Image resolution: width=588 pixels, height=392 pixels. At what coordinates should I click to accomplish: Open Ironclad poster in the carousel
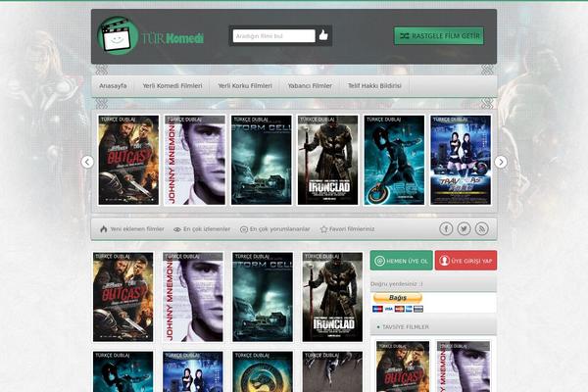coord(327,160)
